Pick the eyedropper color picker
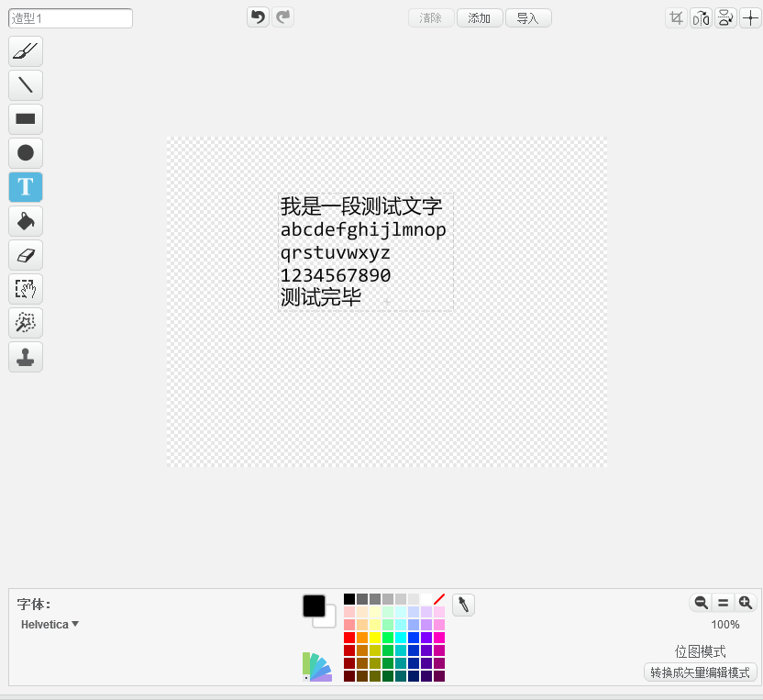This screenshot has height=700, width=763. coord(463,605)
